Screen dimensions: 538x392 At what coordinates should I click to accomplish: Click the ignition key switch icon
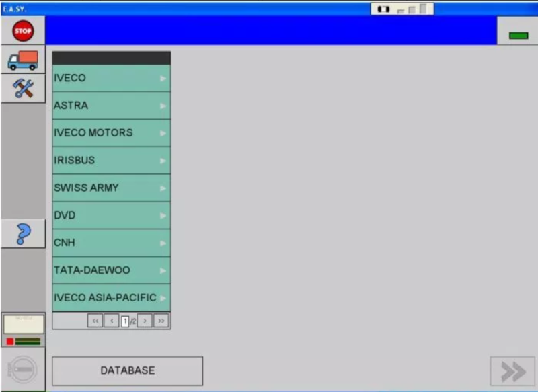click(x=23, y=369)
